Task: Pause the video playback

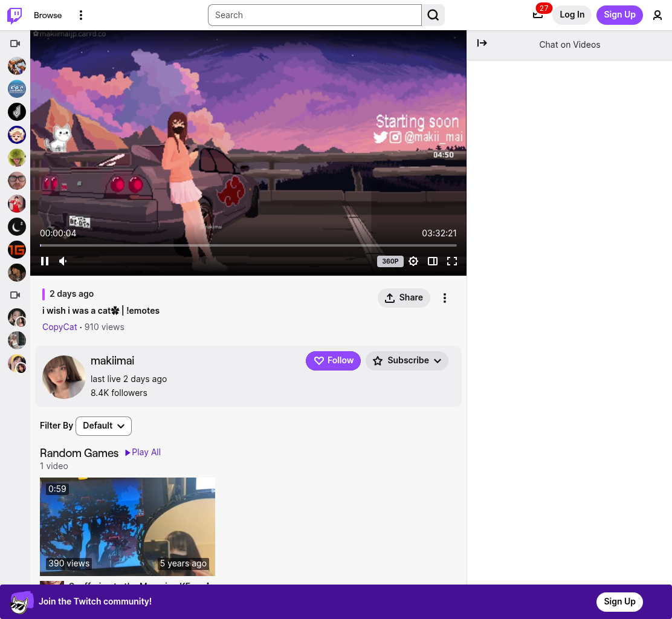Action: point(45,261)
